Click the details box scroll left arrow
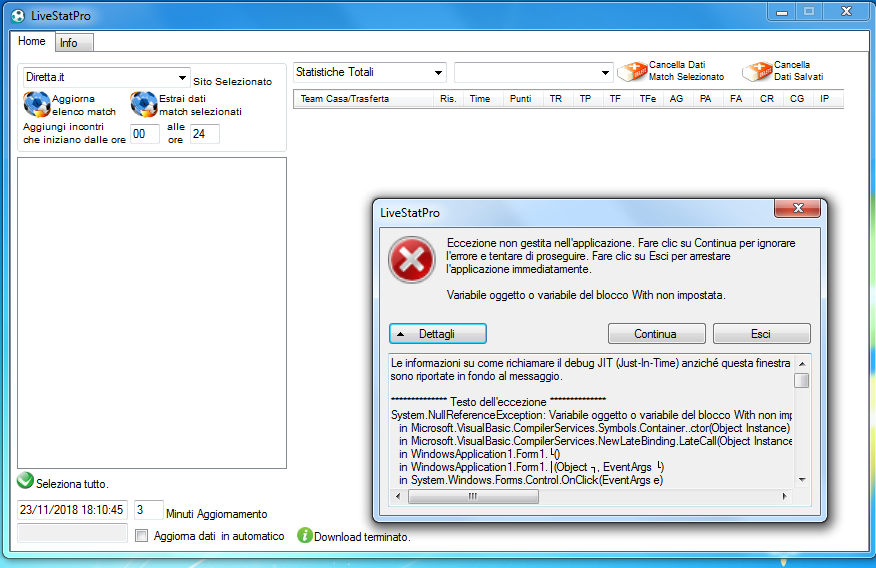 tap(398, 497)
